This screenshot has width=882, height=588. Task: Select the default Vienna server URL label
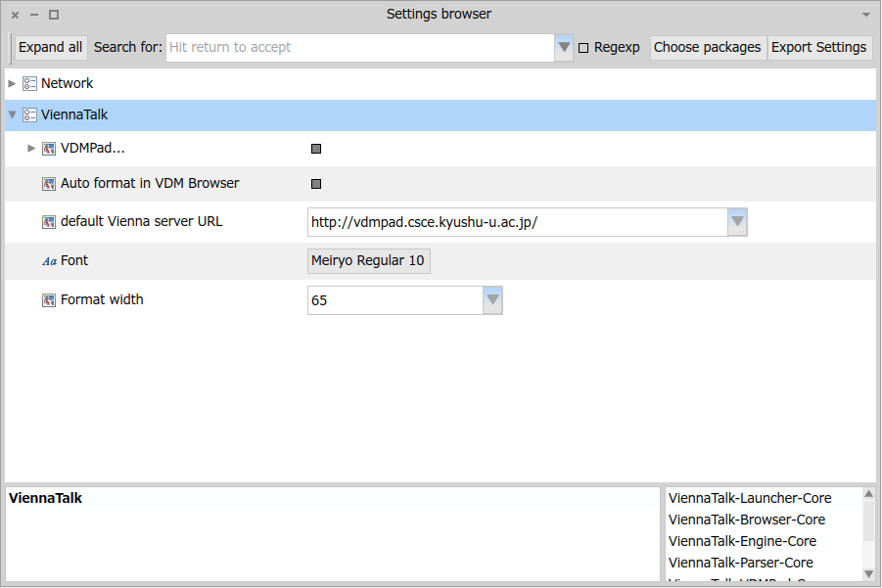pos(141,221)
